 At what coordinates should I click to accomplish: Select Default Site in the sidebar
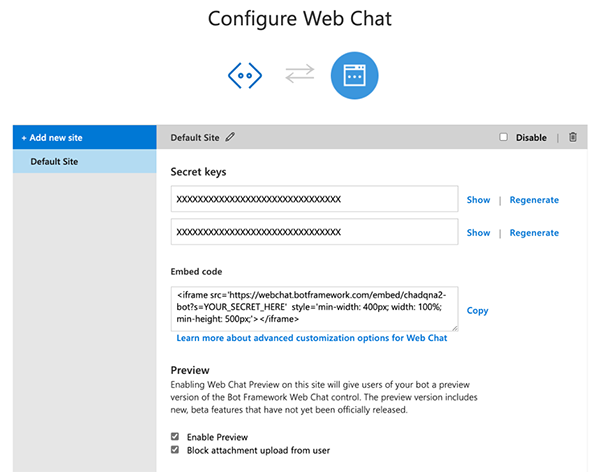85,161
